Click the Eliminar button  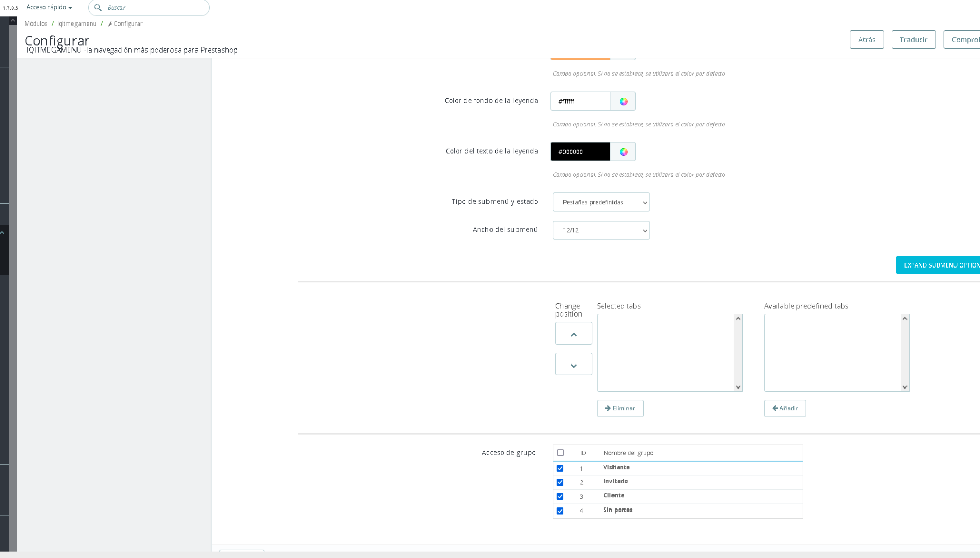(620, 408)
